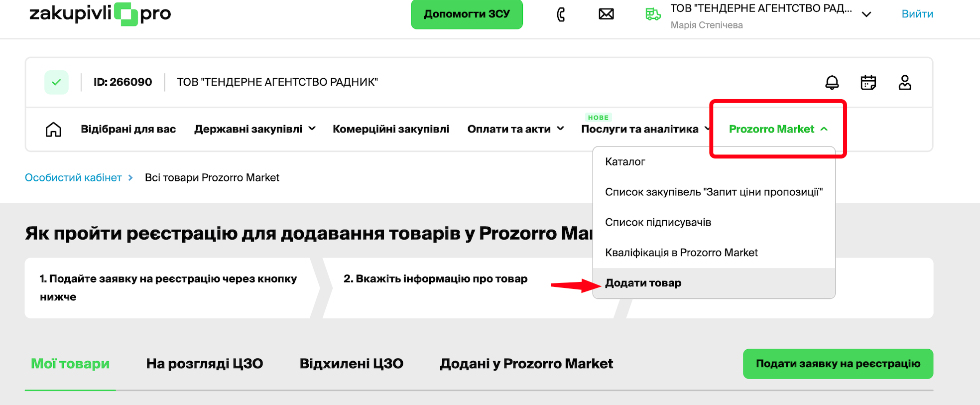Image resolution: width=980 pixels, height=405 pixels.
Task: Follow the Особистий кабінет breadcrumb link
Action: [x=73, y=178]
